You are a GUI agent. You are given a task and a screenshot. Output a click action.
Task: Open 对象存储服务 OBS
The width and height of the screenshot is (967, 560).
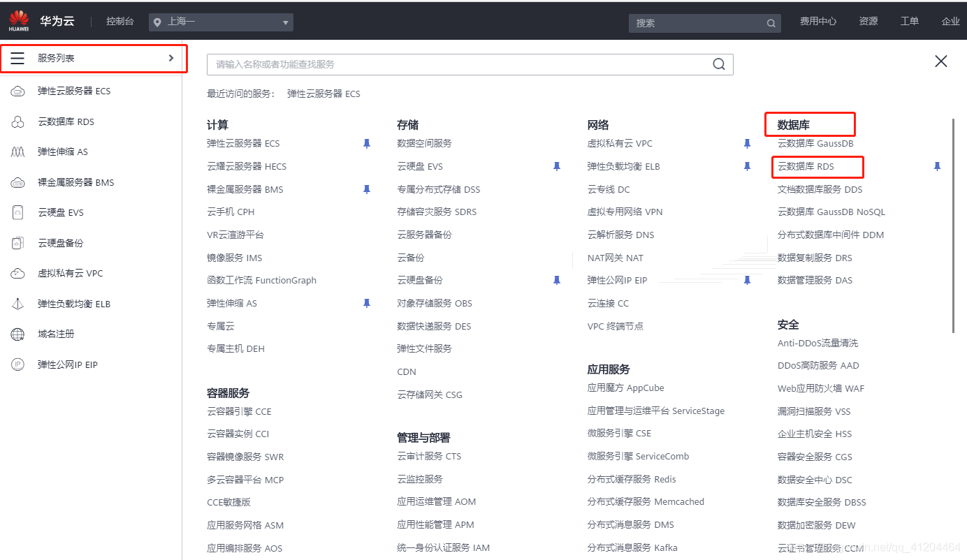click(x=435, y=303)
